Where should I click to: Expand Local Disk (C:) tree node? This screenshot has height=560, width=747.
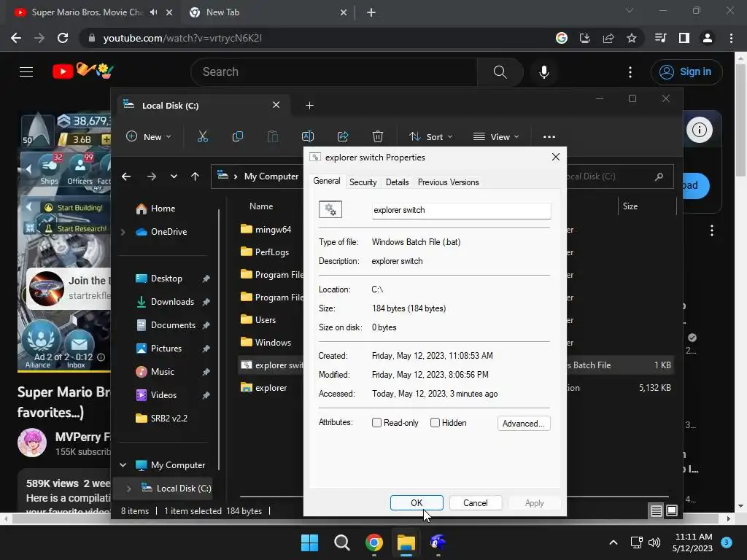point(128,489)
